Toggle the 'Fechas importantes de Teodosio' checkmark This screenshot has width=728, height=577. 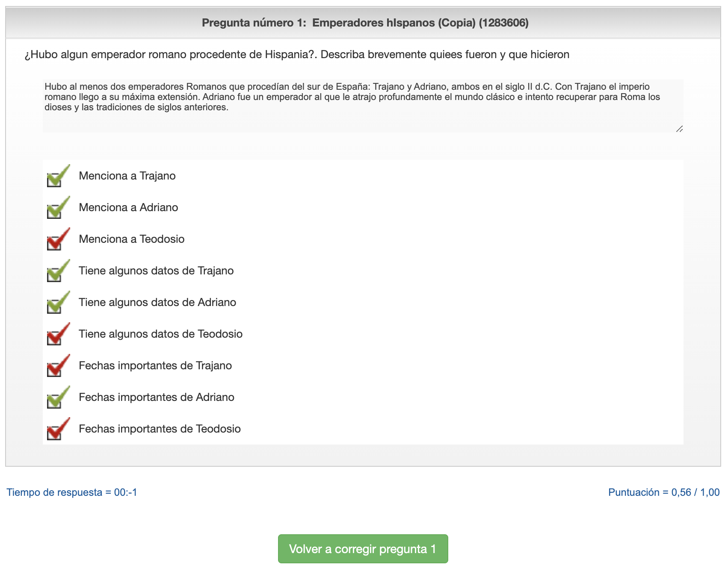(57, 429)
